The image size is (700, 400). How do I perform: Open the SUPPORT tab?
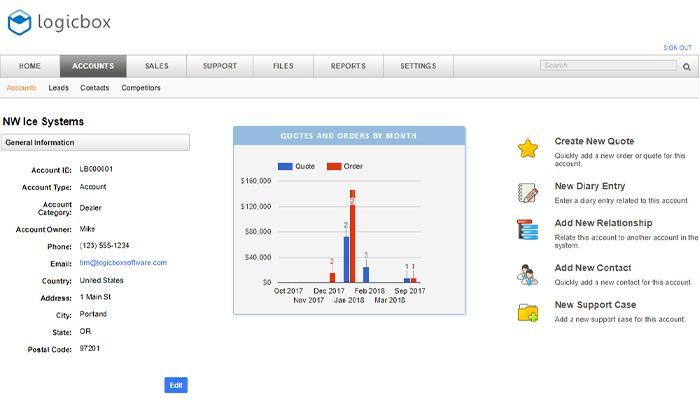tap(220, 66)
